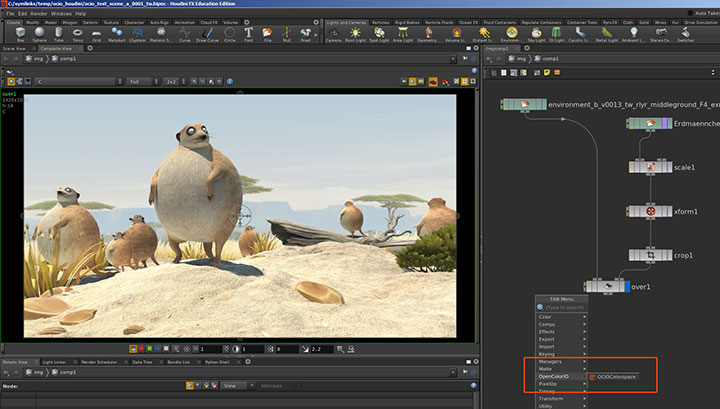720x409 pixels.
Task: Click the gamma value field 2.2
Action: coord(321,349)
